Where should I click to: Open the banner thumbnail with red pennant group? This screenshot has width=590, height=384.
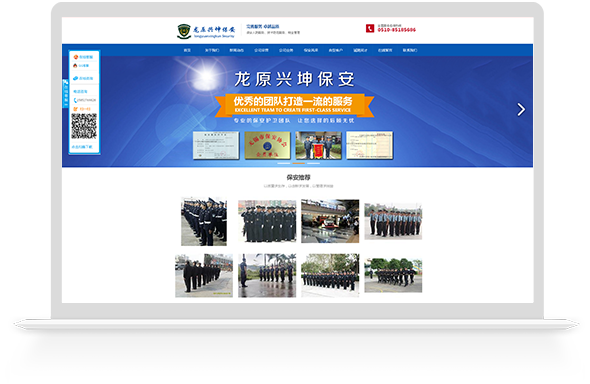[x=318, y=145]
